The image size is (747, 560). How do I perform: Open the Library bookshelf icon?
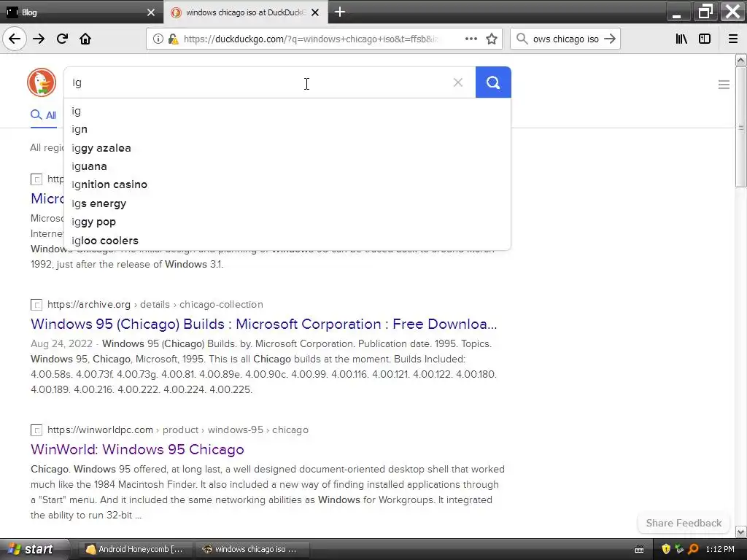[x=681, y=39]
